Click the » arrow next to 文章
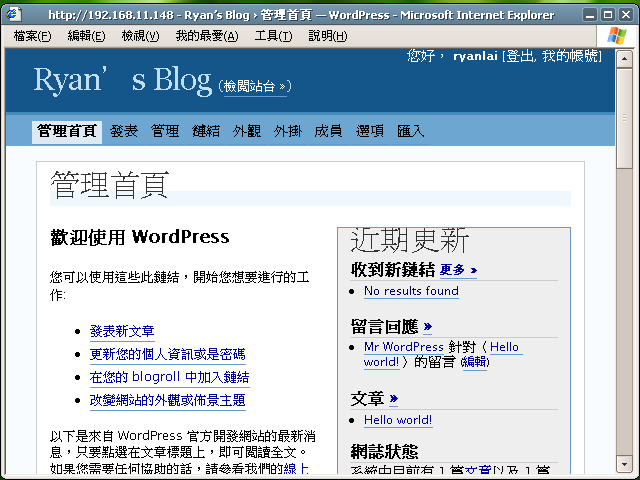The image size is (640, 480). coord(393,398)
